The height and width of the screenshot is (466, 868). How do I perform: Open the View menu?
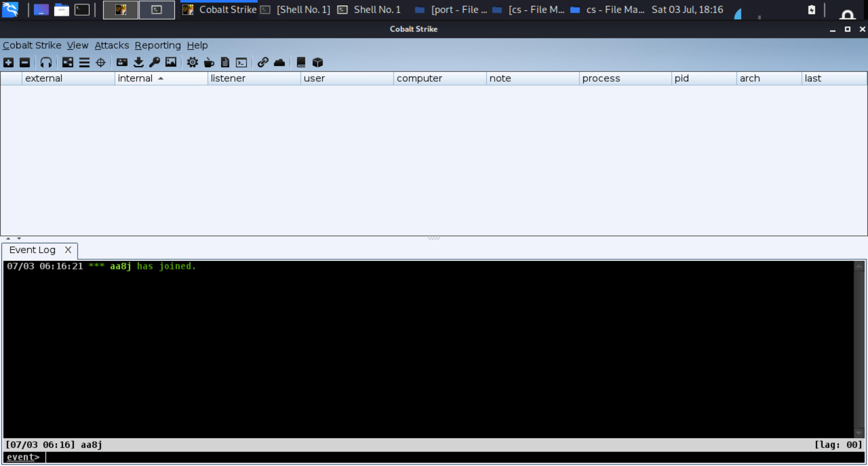[77, 45]
